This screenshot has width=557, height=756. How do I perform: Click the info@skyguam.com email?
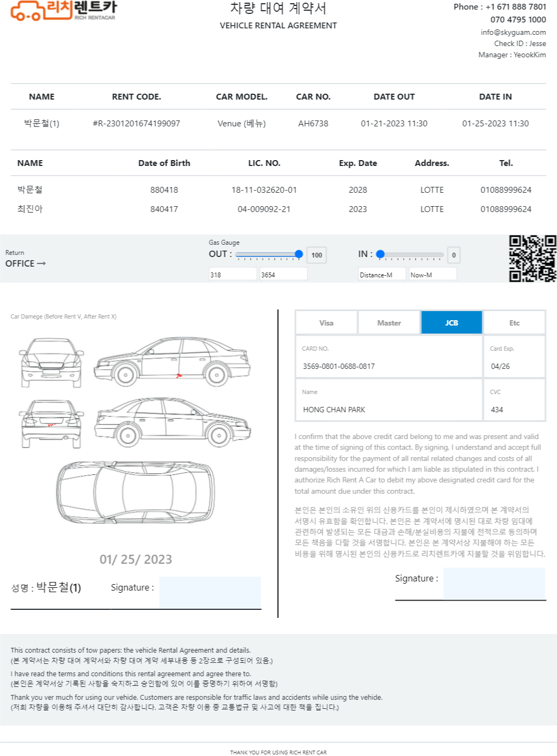[x=513, y=32]
